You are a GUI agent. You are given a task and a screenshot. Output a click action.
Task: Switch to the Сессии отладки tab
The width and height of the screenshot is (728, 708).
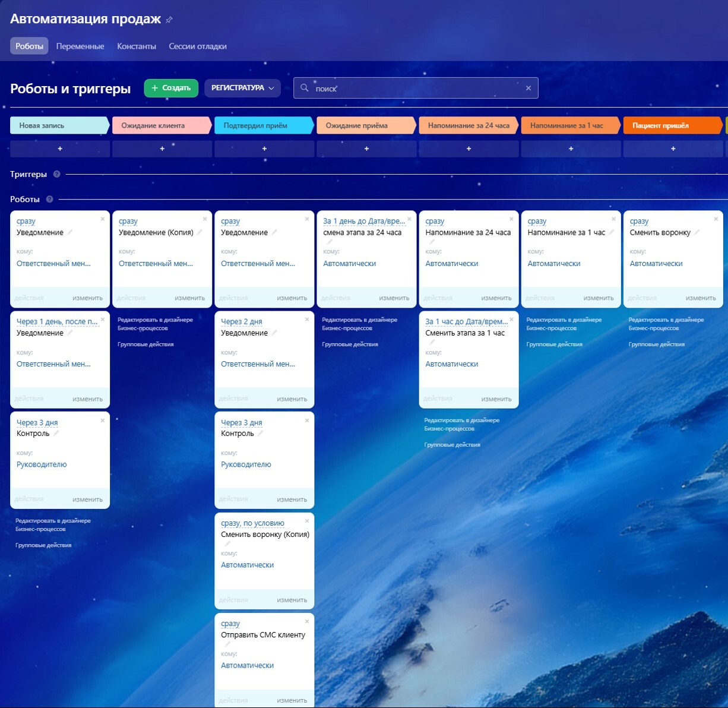(198, 46)
